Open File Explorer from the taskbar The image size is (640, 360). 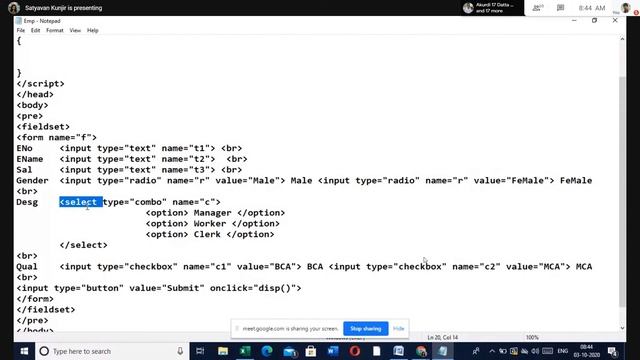(223, 351)
